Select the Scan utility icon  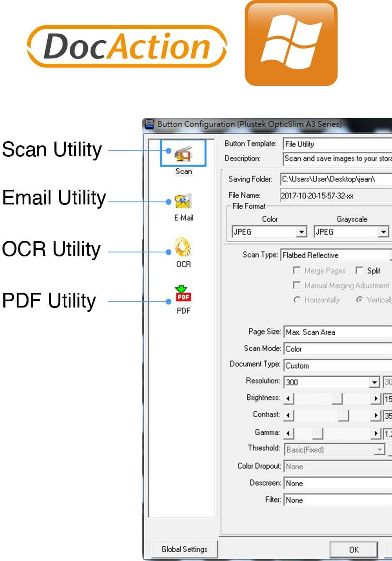tap(183, 154)
